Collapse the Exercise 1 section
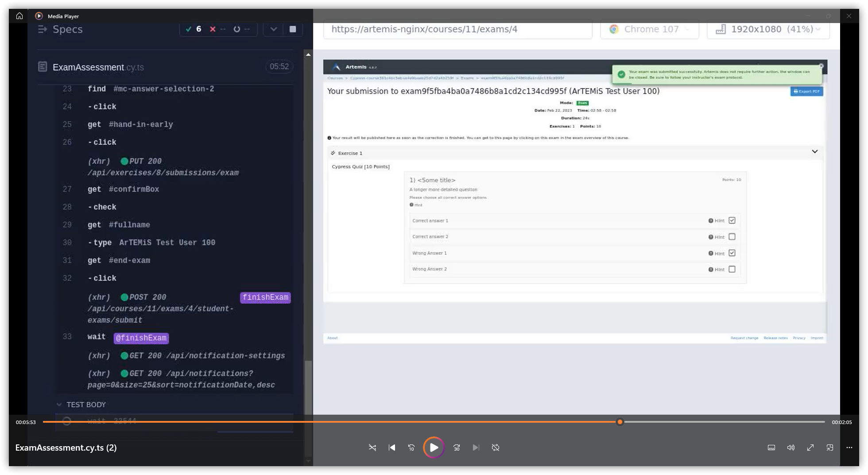Screen dimensions: 868x475 tap(814, 152)
